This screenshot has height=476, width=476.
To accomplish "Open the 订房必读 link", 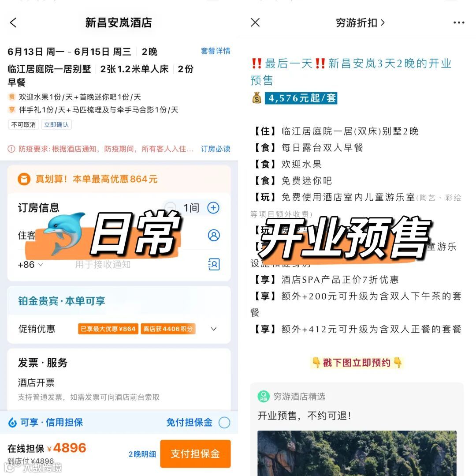I will pyautogui.click(x=215, y=149).
